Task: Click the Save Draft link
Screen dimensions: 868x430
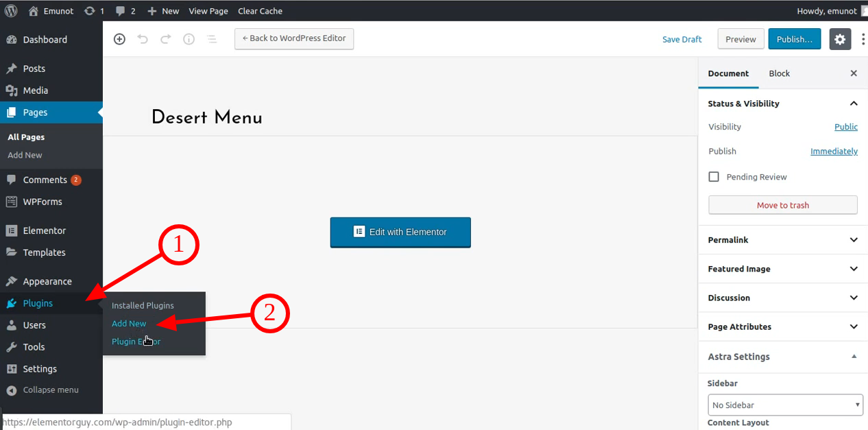Action: point(682,39)
